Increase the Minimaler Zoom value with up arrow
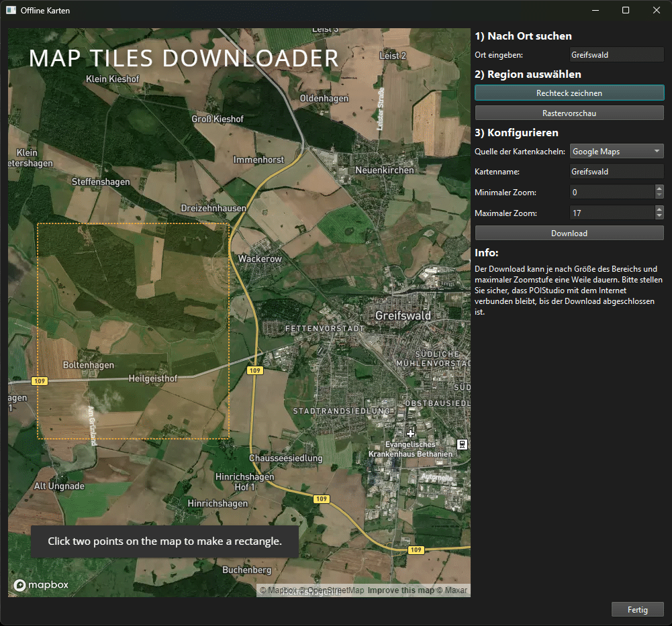This screenshot has width=672, height=626. pyautogui.click(x=659, y=189)
